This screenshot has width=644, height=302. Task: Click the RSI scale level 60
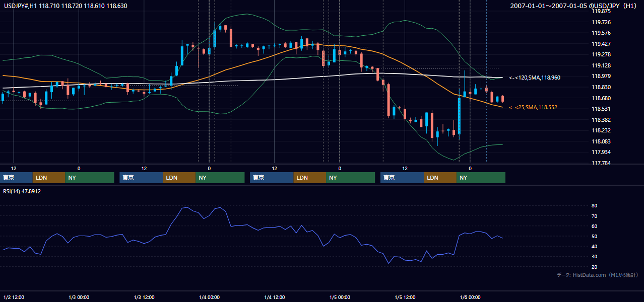(595, 226)
